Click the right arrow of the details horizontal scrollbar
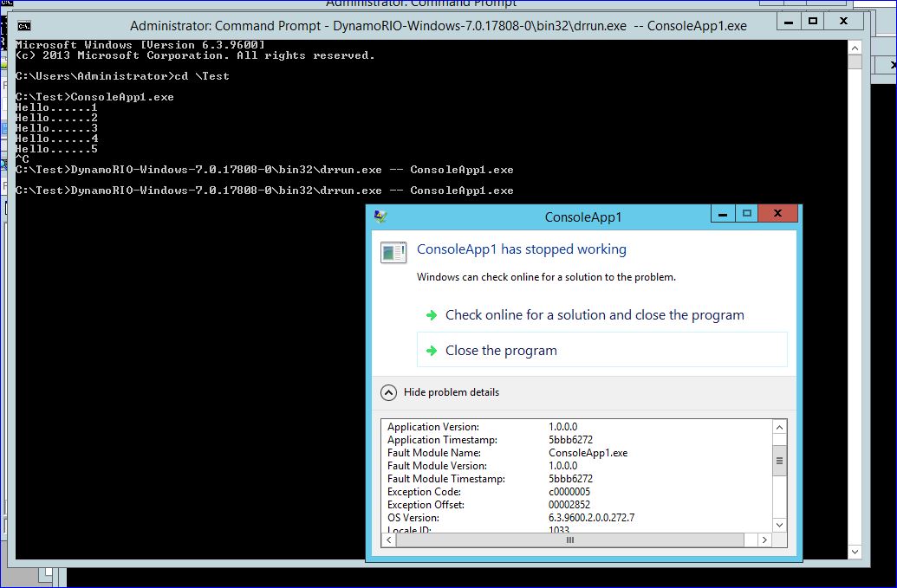This screenshot has width=897, height=588. (x=764, y=540)
